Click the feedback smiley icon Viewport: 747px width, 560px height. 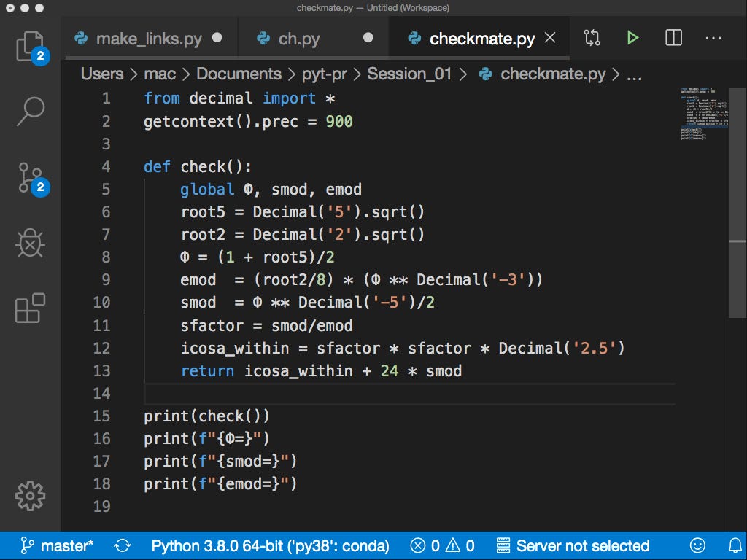click(x=697, y=545)
